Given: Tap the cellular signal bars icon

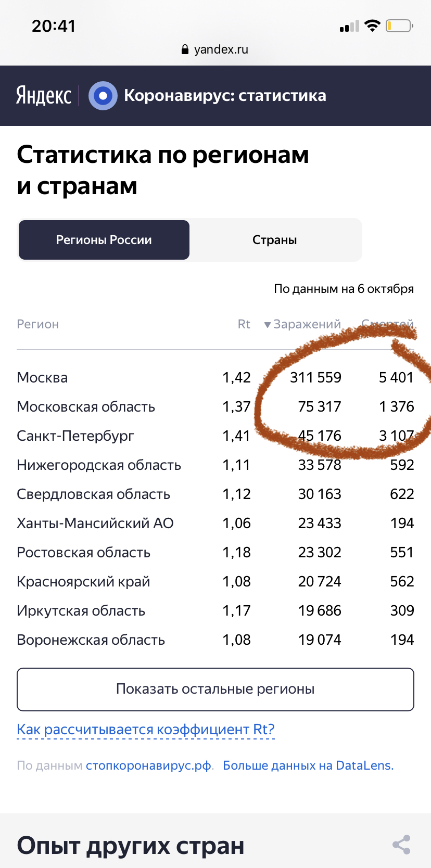Looking at the screenshot, I should [349, 26].
